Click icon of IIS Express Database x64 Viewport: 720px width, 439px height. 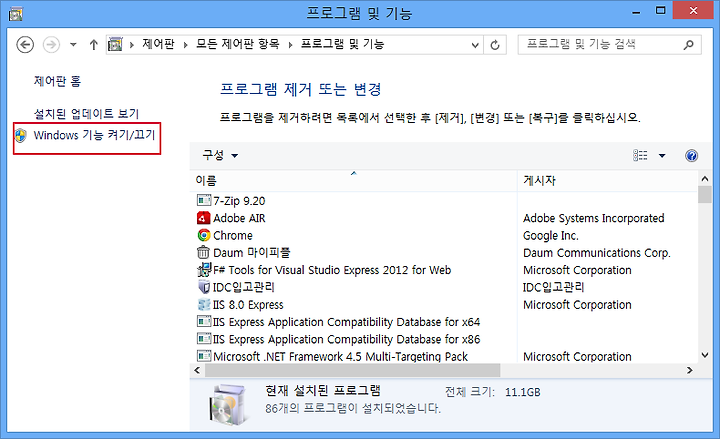coord(204,321)
